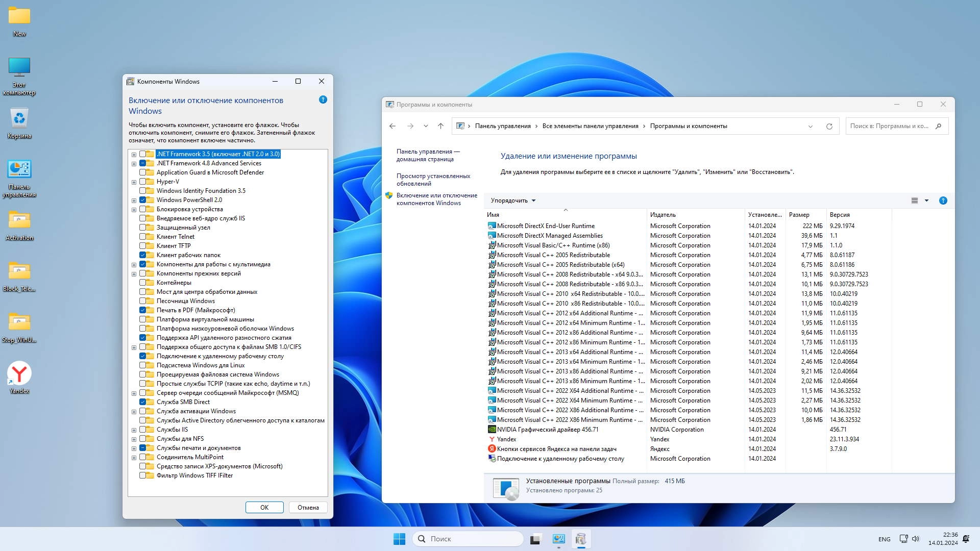
Task: Expand the Службы IIS tree node
Action: (134, 430)
